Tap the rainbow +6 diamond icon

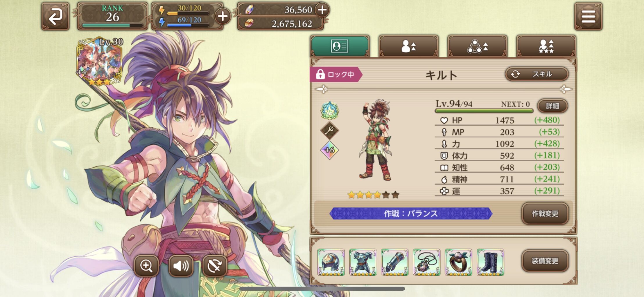329,150
